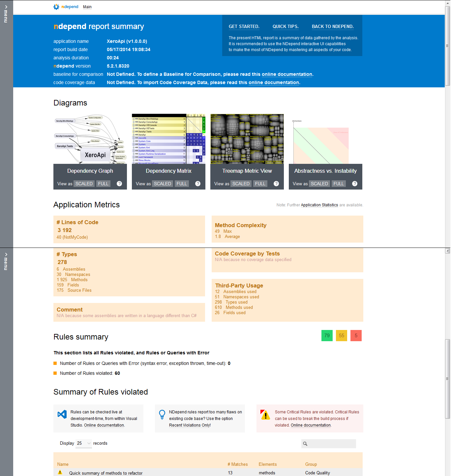
Task: Click the # Lines of Code heading
Action: 77,222
